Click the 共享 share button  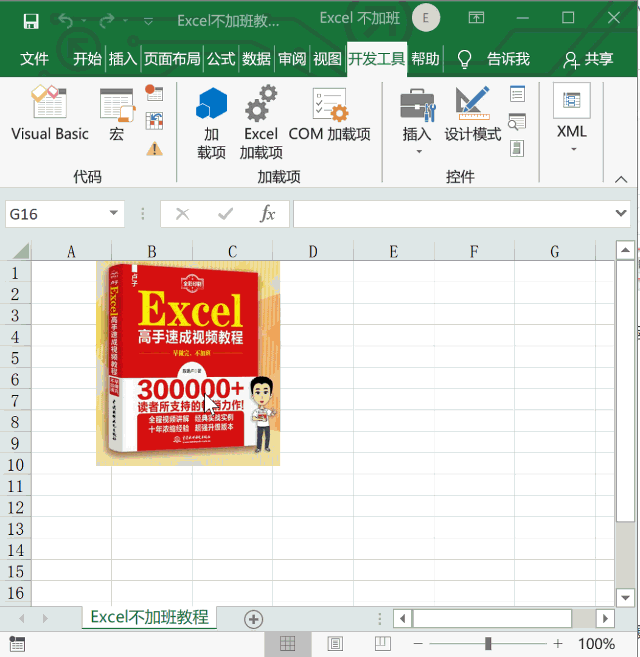click(588, 59)
